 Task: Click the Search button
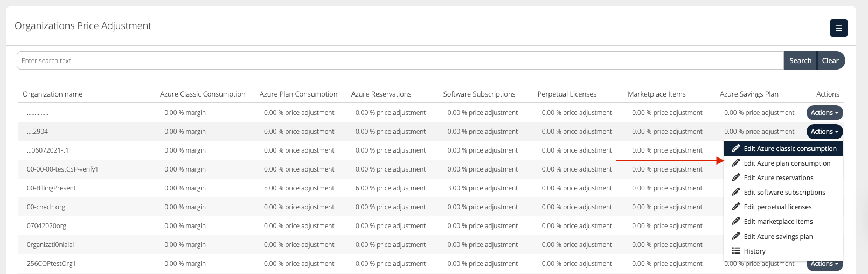coord(800,60)
